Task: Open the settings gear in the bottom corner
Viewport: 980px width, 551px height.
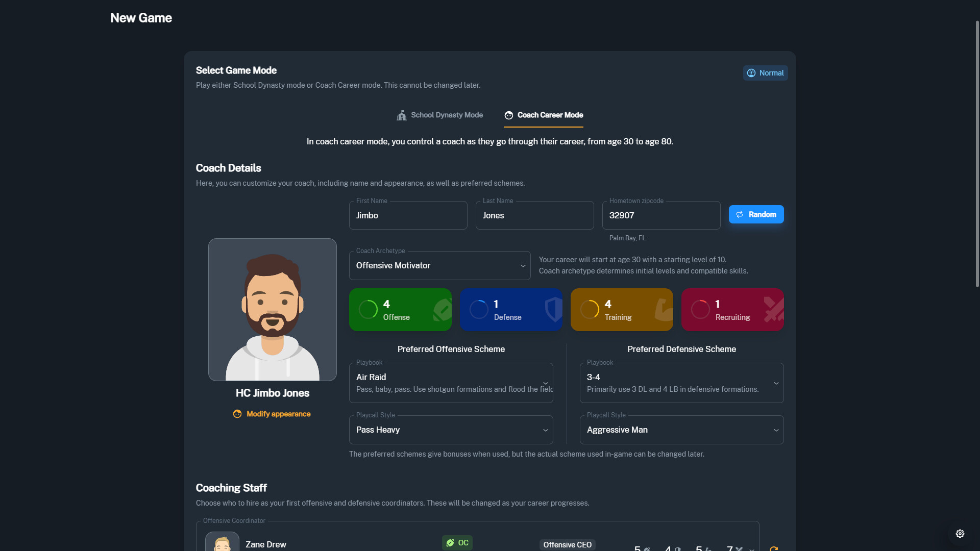Action: [960, 533]
